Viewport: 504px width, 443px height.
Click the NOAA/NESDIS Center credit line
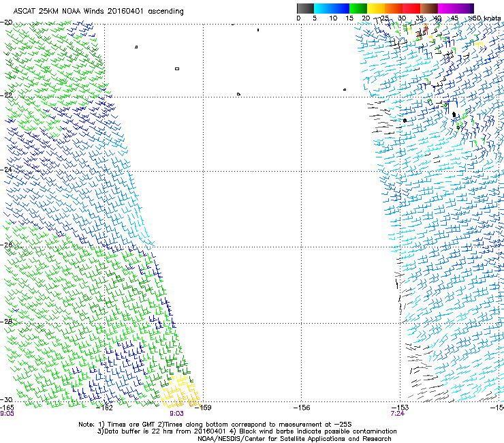294,438
